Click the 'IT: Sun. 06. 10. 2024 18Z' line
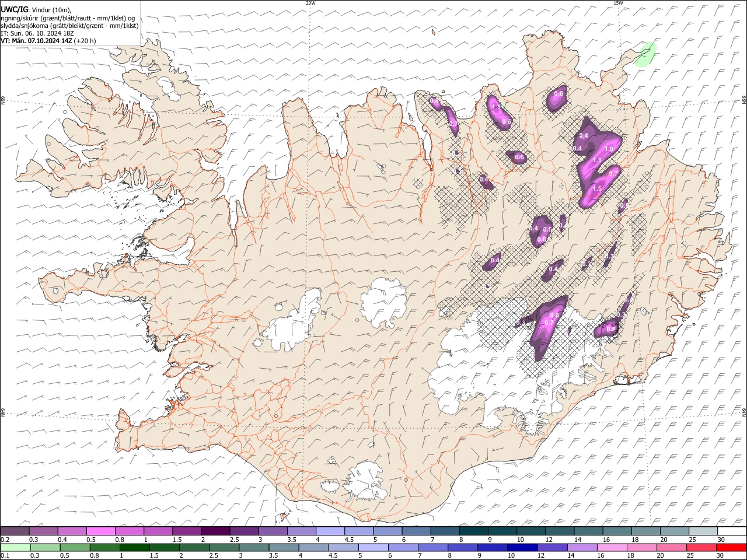 click(37, 33)
